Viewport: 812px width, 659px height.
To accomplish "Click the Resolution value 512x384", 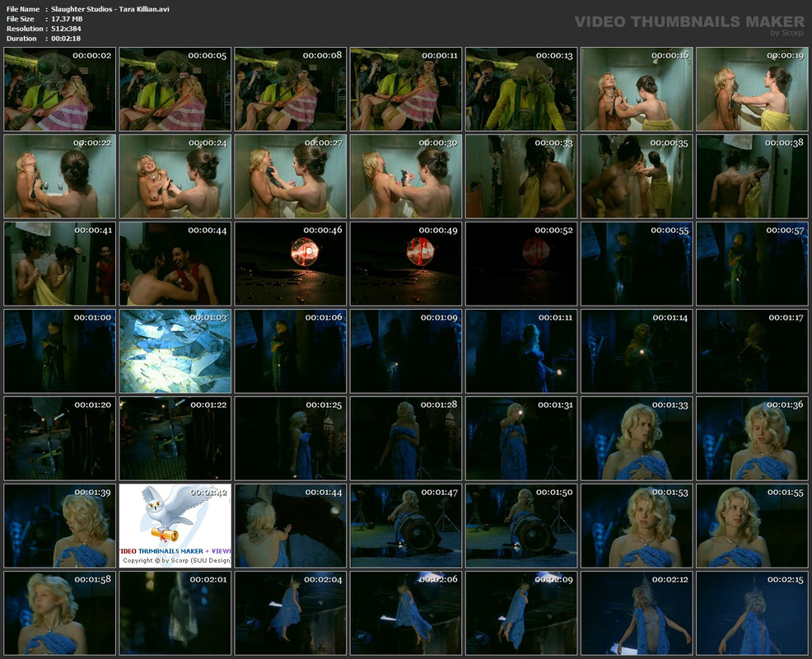I will click(66, 29).
